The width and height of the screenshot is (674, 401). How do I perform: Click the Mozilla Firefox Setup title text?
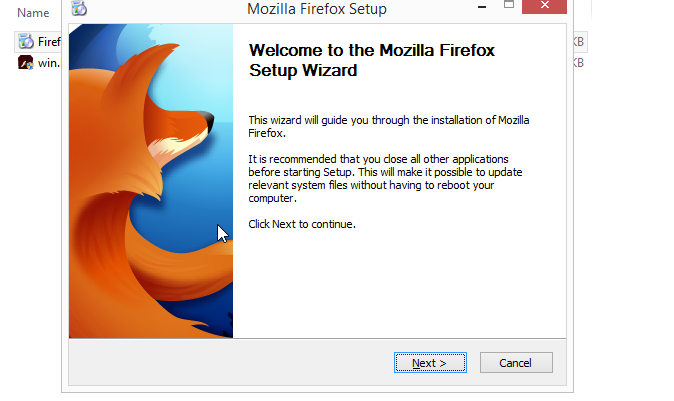(317, 9)
